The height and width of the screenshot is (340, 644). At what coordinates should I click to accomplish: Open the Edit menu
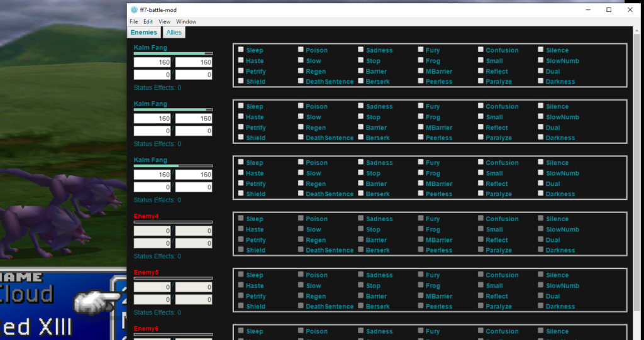pyautogui.click(x=148, y=21)
